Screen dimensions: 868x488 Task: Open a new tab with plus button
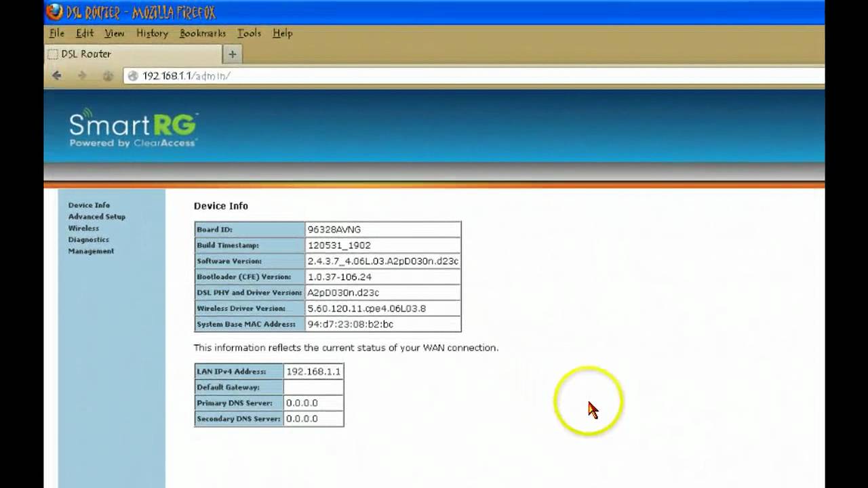tap(232, 54)
